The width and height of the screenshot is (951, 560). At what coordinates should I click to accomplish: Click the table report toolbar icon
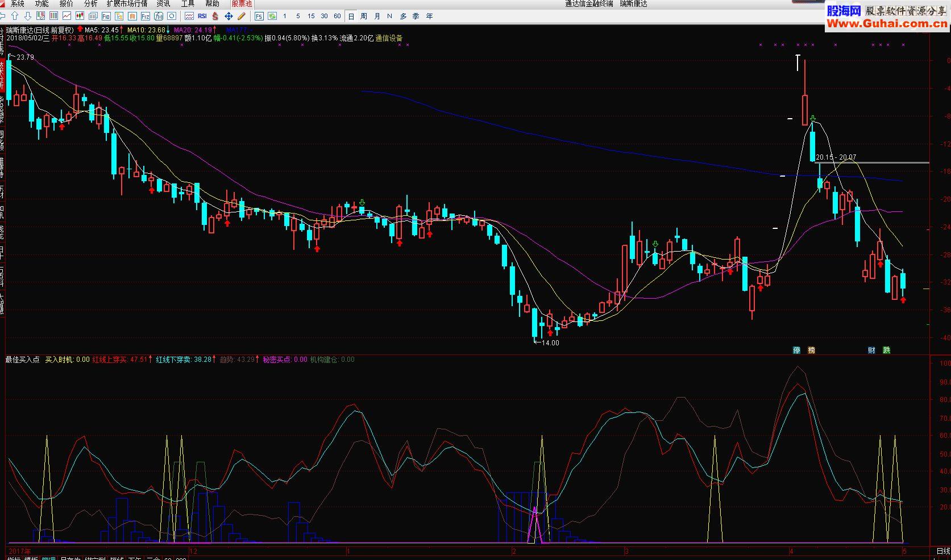tap(40, 16)
